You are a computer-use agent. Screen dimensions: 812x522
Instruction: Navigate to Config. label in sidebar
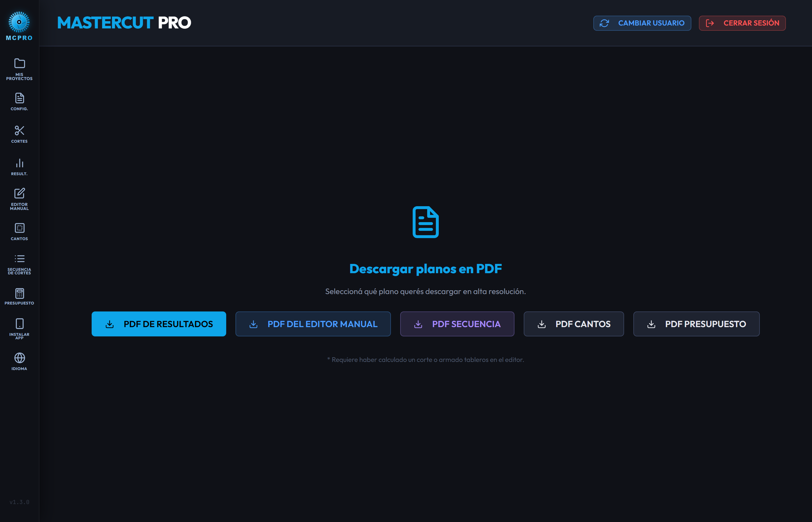pyautogui.click(x=19, y=109)
